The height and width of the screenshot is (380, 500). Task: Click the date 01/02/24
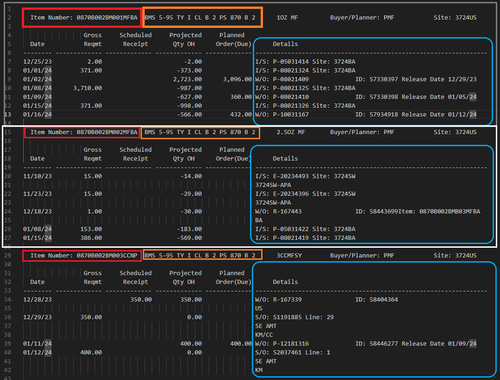[37, 79]
